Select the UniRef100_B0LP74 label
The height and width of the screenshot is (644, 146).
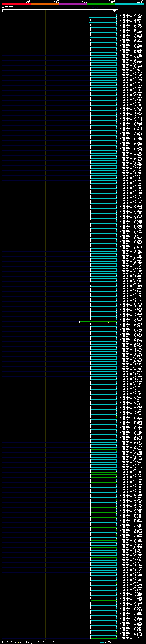tap(131, 72)
